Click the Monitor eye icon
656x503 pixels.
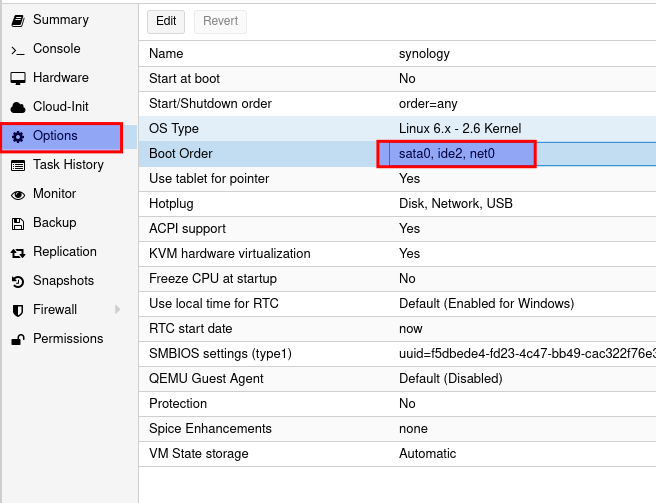17,194
